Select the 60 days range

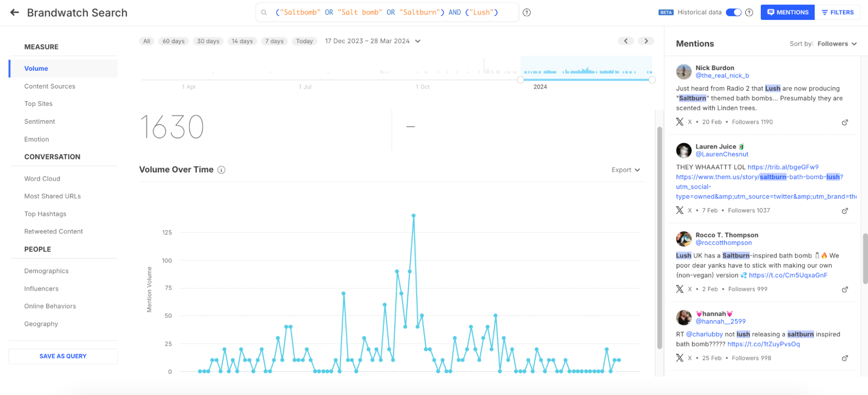click(x=174, y=41)
